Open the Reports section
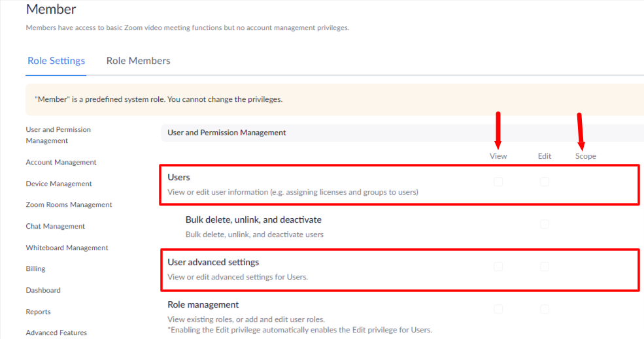This screenshot has height=339, width=644. pyautogui.click(x=38, y=312)
